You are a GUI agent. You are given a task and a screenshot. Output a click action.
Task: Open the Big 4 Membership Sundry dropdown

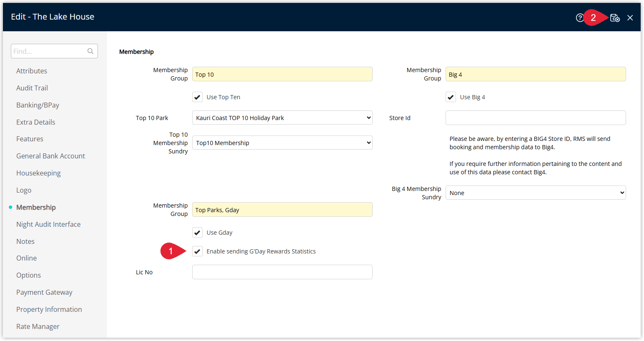pos(536,193)
